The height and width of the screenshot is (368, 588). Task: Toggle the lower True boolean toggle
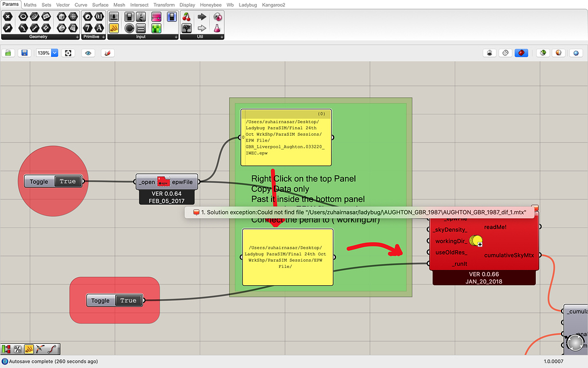128,300
